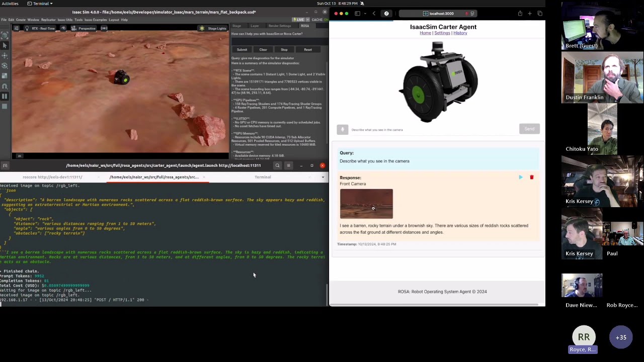Play the response audio arrow icon
The image size is (644, 362).
coord(521,177)
